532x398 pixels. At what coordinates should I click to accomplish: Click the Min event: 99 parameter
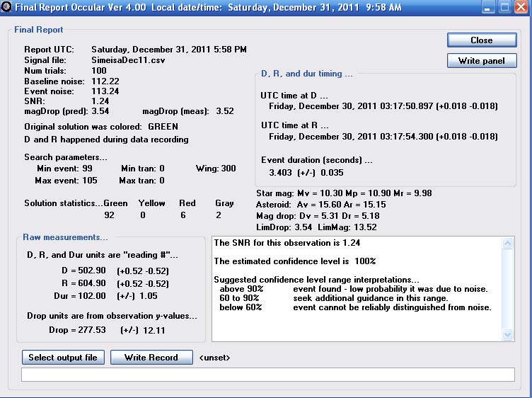[x=64, y=169]
